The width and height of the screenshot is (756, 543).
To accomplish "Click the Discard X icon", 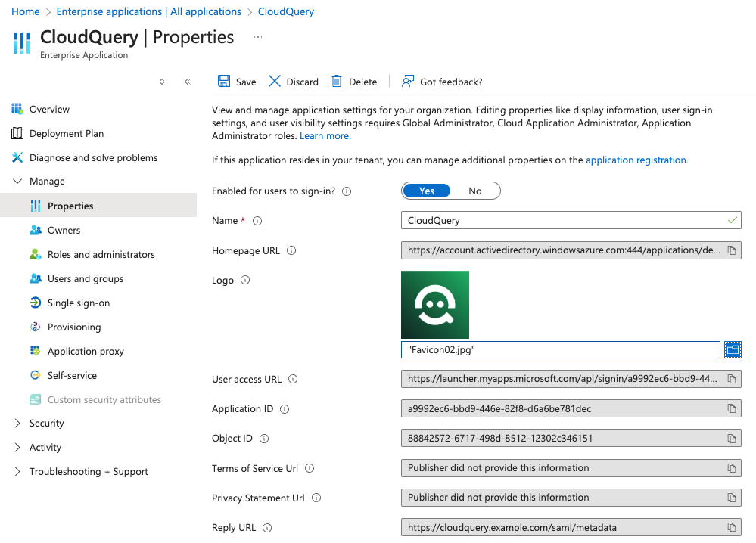I will 275,82.
